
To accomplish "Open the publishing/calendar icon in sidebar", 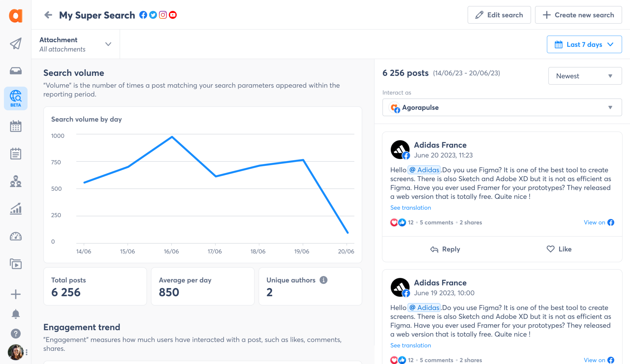I will (x=16, y=127).
